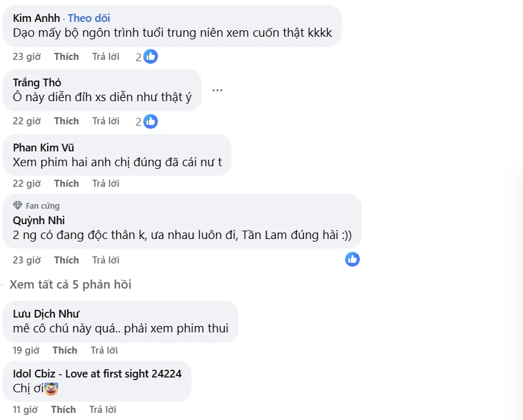Click the Fan cứng diamond badge icon
This screenshot has width=523, height=420.
[x=17, y=205]
